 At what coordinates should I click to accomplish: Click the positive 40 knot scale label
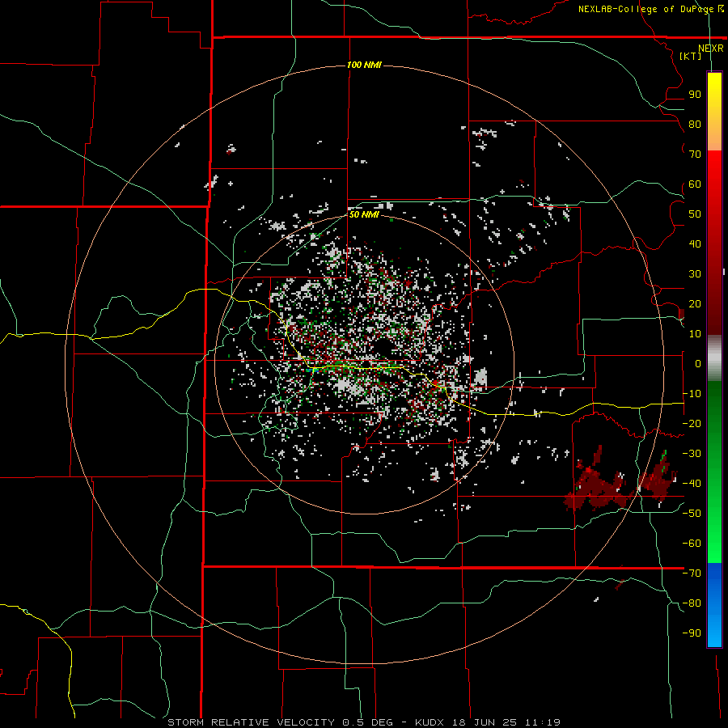tap(695, 243)
